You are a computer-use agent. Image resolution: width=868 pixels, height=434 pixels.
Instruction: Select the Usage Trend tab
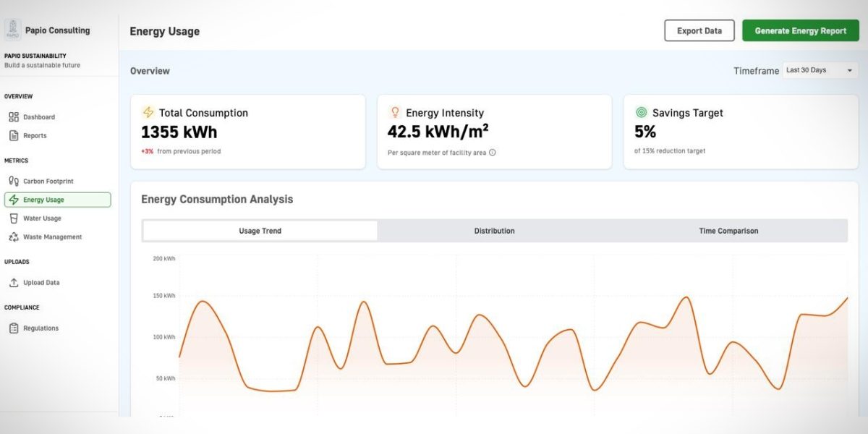tap(260, 231)
